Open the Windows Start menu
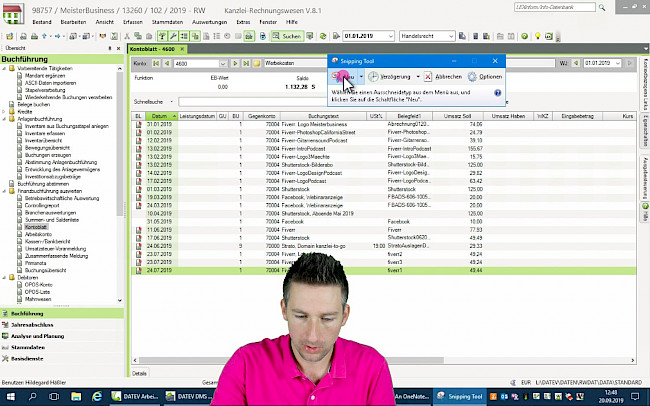This screenshot has width=650, height=406. coord(10,396)
